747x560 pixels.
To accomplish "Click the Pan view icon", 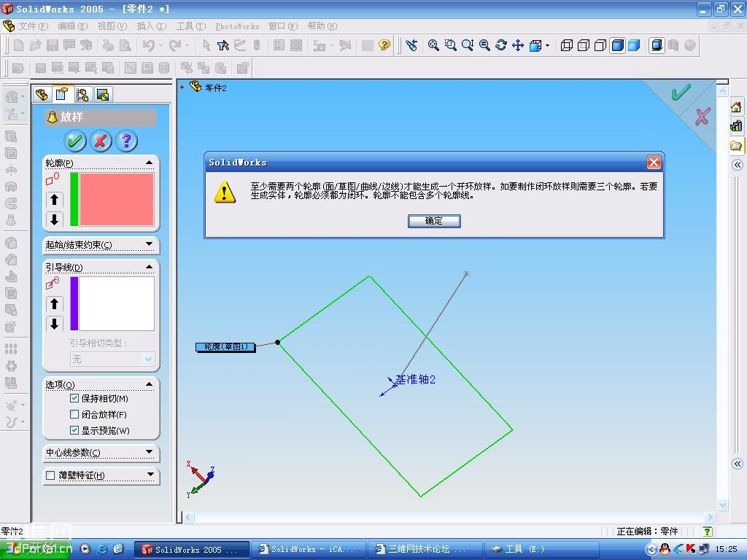I will click(x=518, y=45).
